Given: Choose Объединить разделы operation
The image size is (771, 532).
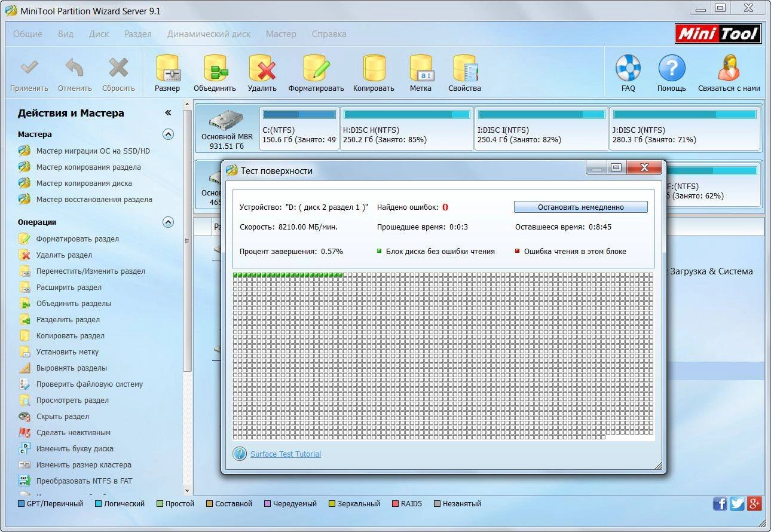Looking at the screenshot, I should pos(74,303).
